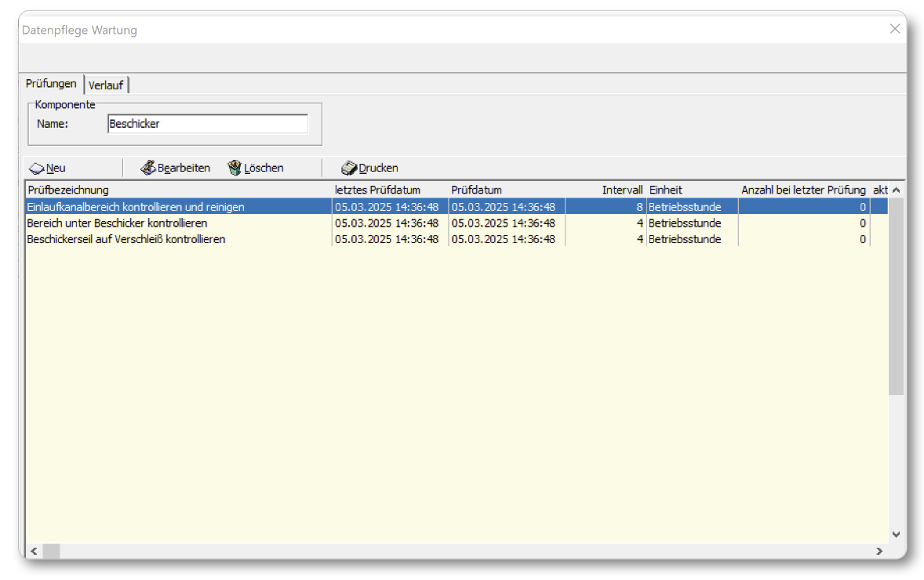Click Anzahl 0 in Einlaufkanalbereich row
This screenshot has width=924, height=580.
click(804, 207)
